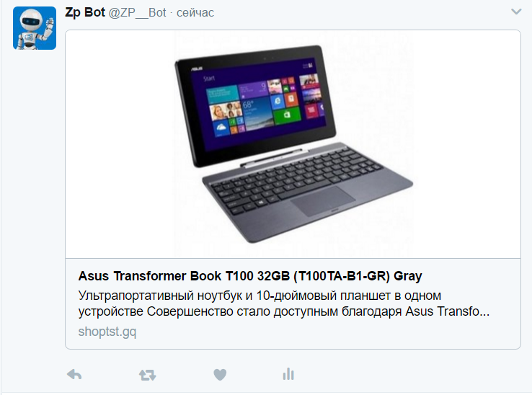
Task: Open the сейчас timestamp link
Action: 195,13
